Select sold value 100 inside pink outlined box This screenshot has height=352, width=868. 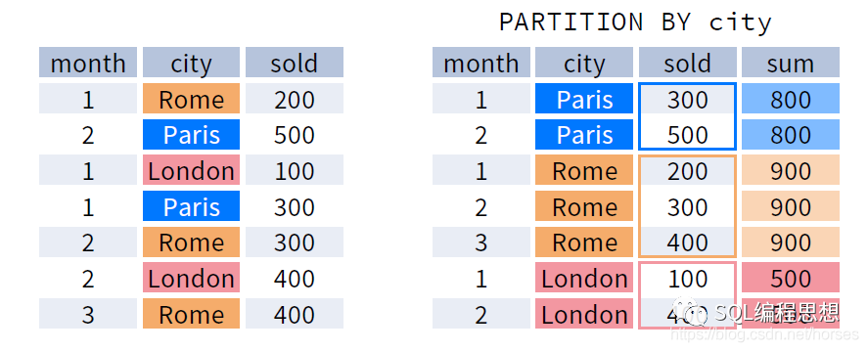pos(687,278)
